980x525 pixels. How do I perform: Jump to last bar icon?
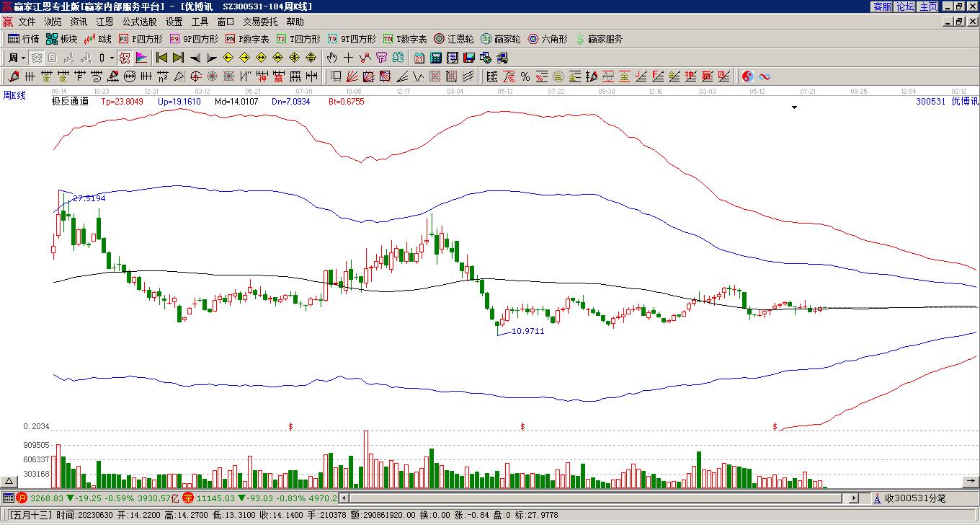(x=178, y=58)
